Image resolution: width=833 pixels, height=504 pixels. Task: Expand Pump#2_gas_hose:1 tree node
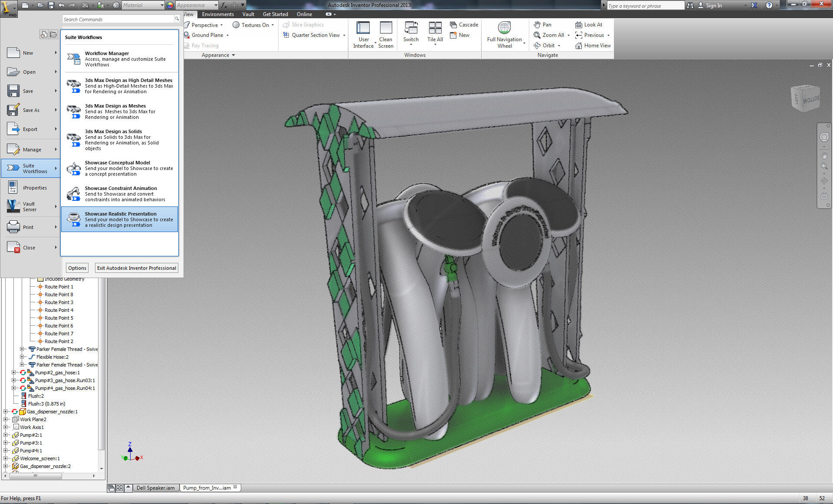coord(14,373)
